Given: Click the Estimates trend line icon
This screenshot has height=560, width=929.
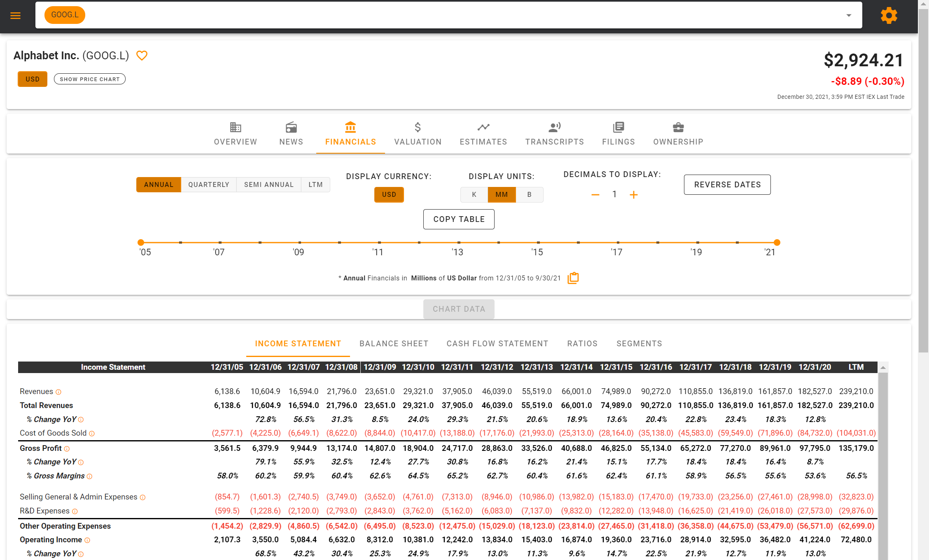Looking at the screenshot, I should pyautogui.click(x=483, y=127).
